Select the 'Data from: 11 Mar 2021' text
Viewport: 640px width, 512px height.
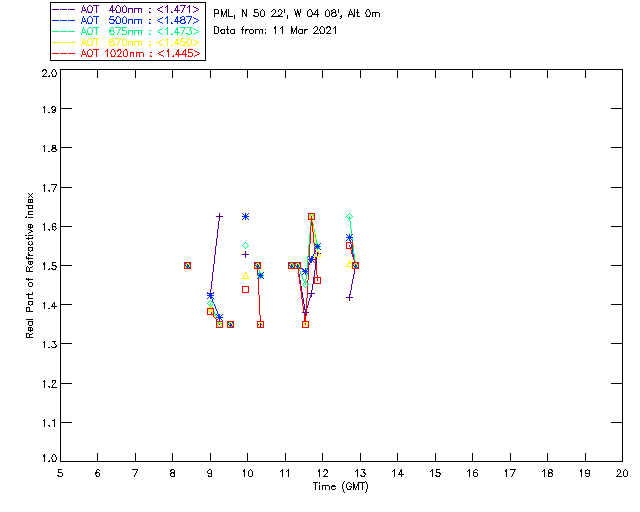pos(275,30)
